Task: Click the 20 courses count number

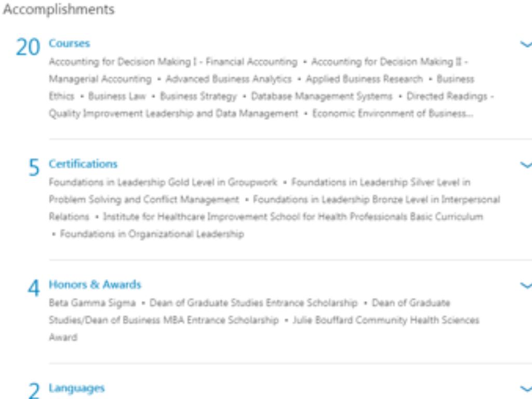Action: point(28,47)
